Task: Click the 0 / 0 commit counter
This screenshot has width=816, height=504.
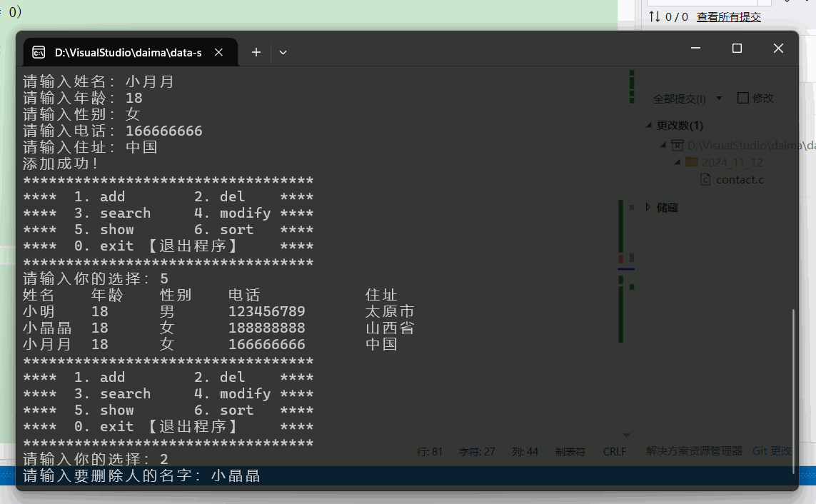Action: click(677, 17)
